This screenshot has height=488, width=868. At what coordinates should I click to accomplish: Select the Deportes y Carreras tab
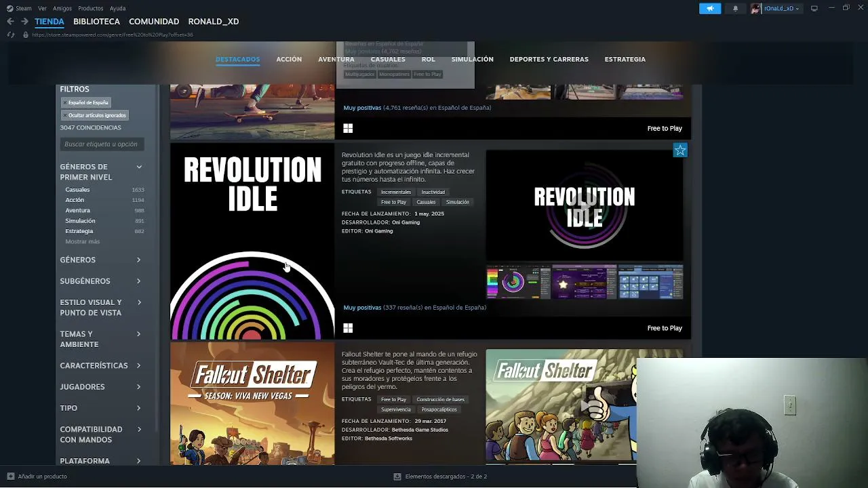tap(549, 59)
